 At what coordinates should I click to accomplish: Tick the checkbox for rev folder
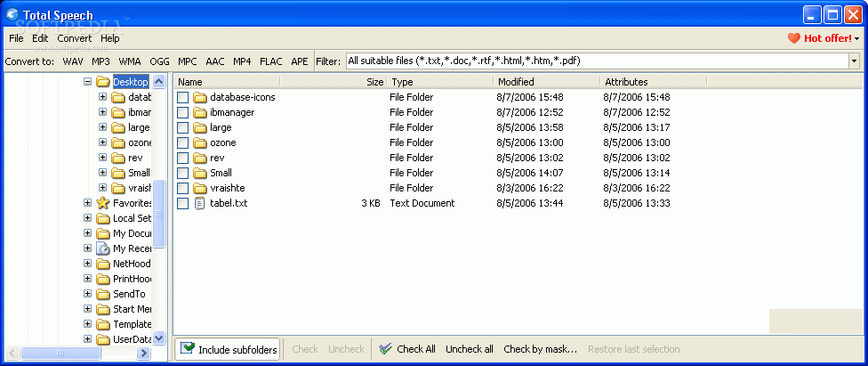tap(182, 158)
